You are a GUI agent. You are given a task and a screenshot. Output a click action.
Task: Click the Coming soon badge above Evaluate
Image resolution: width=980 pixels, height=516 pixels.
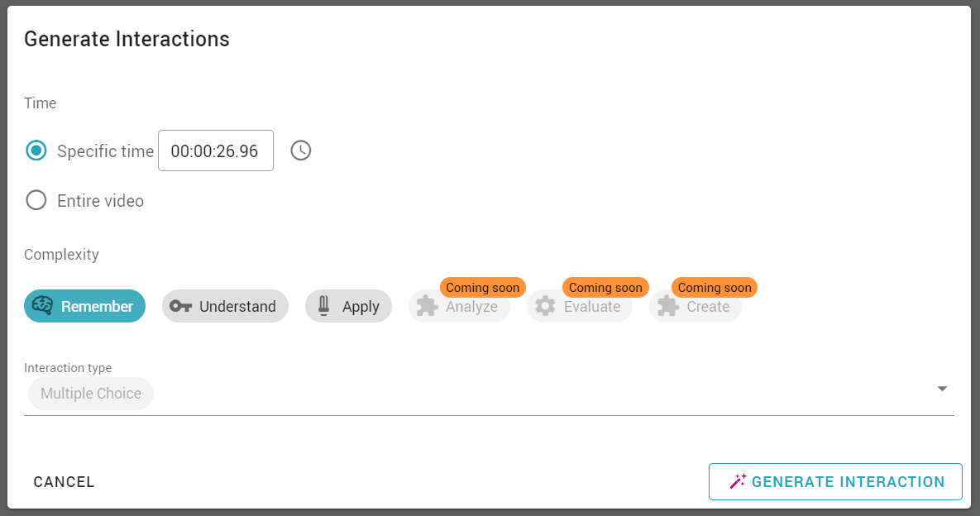tap(605, 288)
